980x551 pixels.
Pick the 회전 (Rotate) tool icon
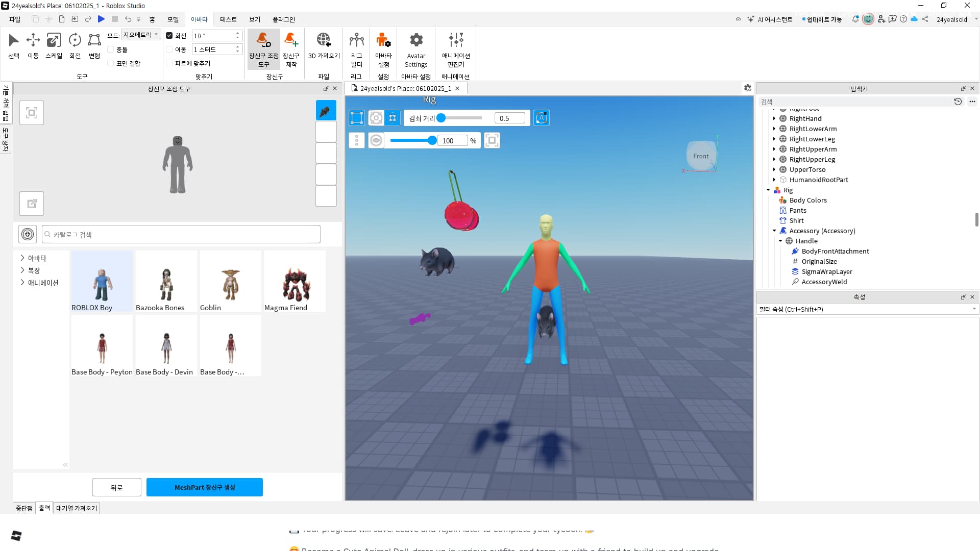point(75,45)
